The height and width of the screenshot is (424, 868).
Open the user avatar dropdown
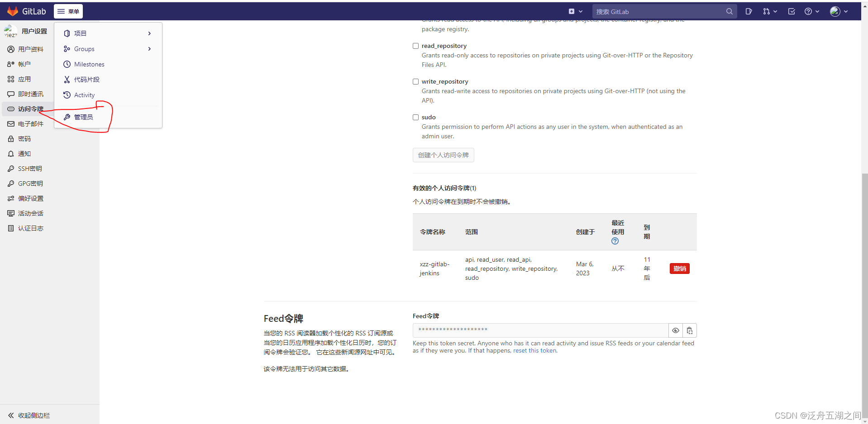pyautogui.click(x=839, y=11)
